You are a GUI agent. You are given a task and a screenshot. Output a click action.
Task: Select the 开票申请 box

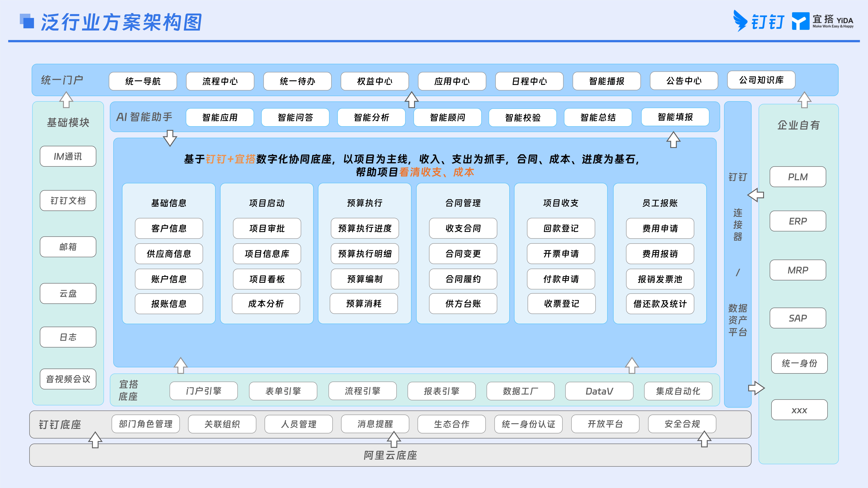click(561, 254)
